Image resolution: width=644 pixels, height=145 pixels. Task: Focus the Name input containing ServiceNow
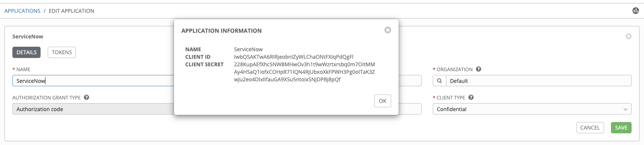pos(93,81)
